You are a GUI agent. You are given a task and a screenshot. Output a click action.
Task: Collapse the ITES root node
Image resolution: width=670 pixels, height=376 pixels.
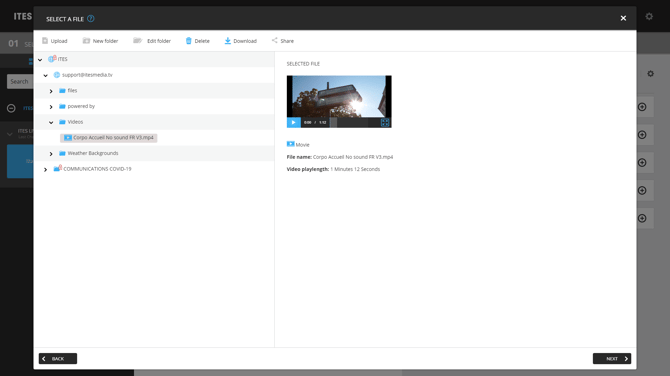point(40,60)
